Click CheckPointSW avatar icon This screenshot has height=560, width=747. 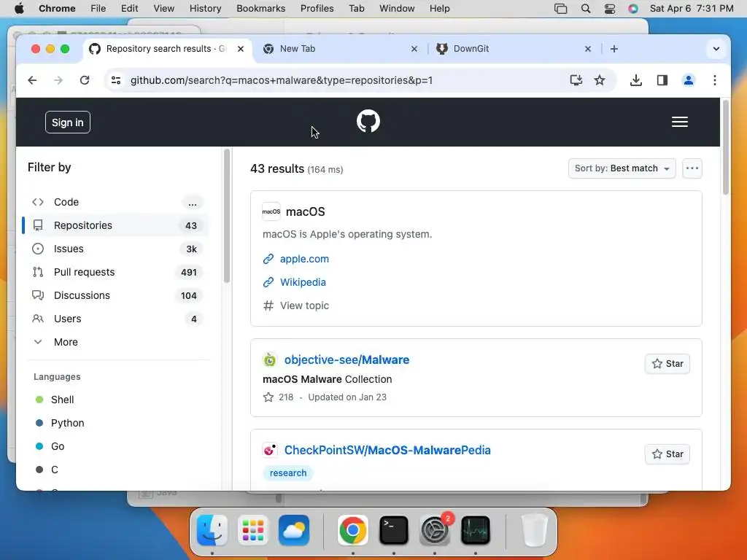(270, 450)
